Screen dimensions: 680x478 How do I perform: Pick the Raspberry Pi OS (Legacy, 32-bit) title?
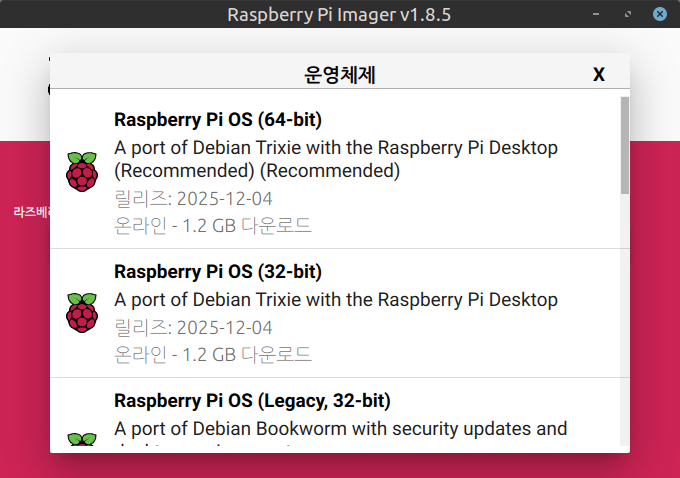tap(252, 401)
